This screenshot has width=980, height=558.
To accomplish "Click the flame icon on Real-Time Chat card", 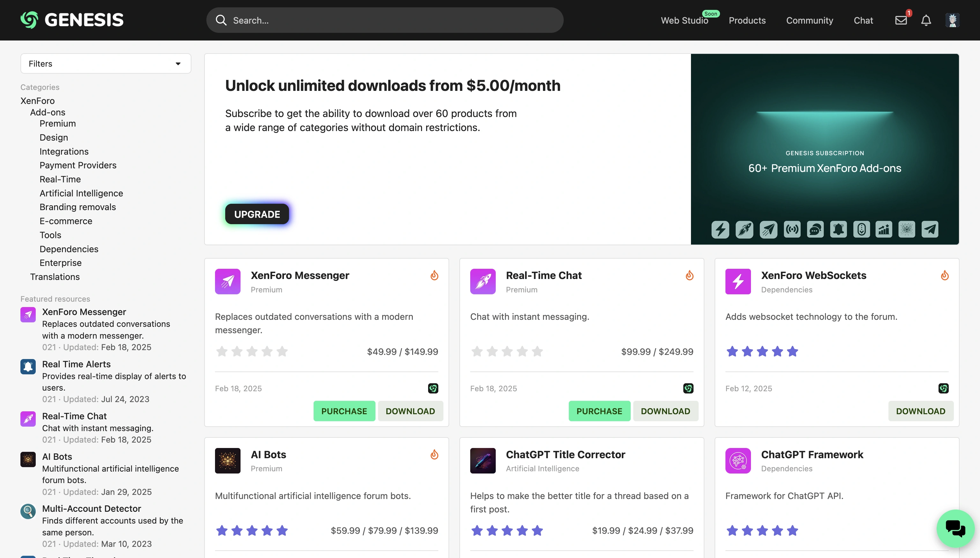I will [689, 275].
